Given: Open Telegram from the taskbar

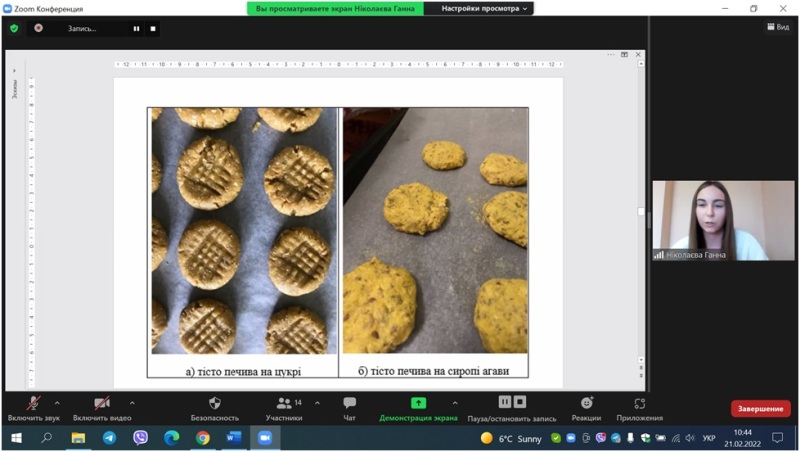Looking at the screenshot, I should coord(109,438).
